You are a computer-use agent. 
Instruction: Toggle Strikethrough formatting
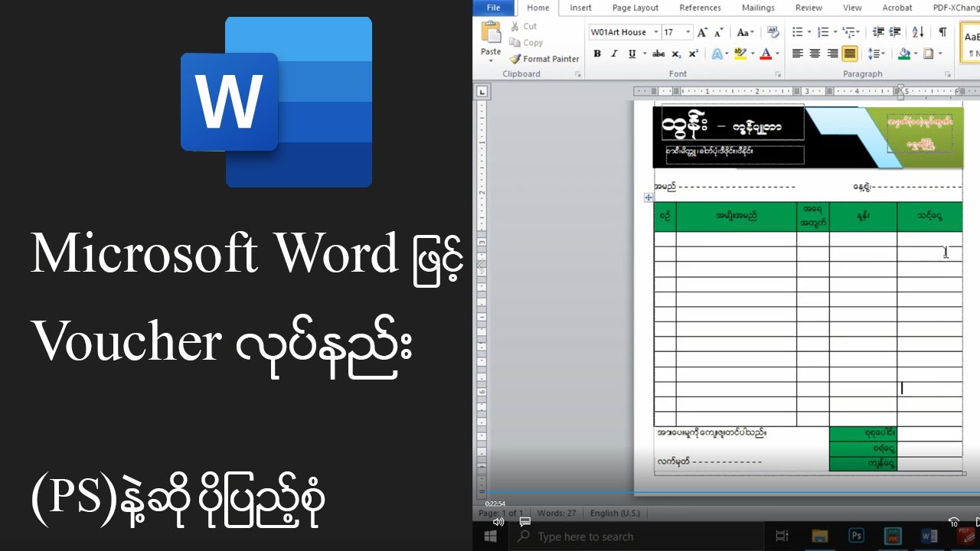[658, 54]
